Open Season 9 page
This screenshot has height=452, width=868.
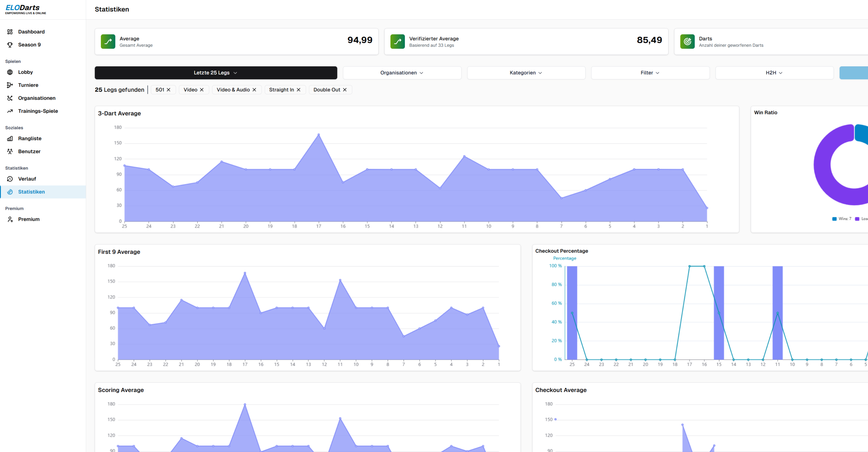coord(43,45)
